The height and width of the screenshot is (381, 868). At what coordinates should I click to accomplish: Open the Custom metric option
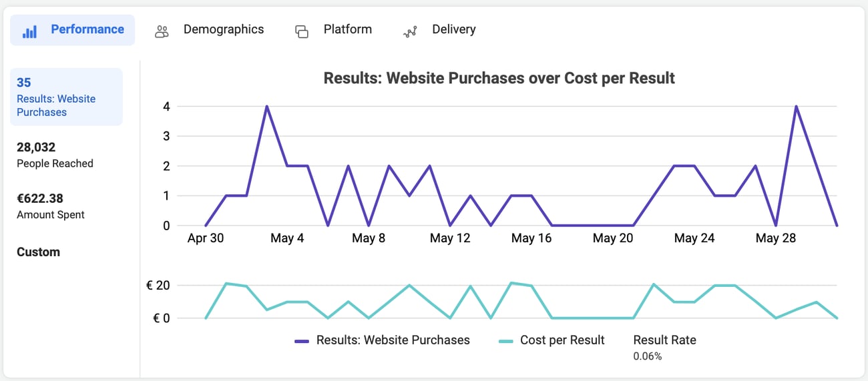point(38,252)
